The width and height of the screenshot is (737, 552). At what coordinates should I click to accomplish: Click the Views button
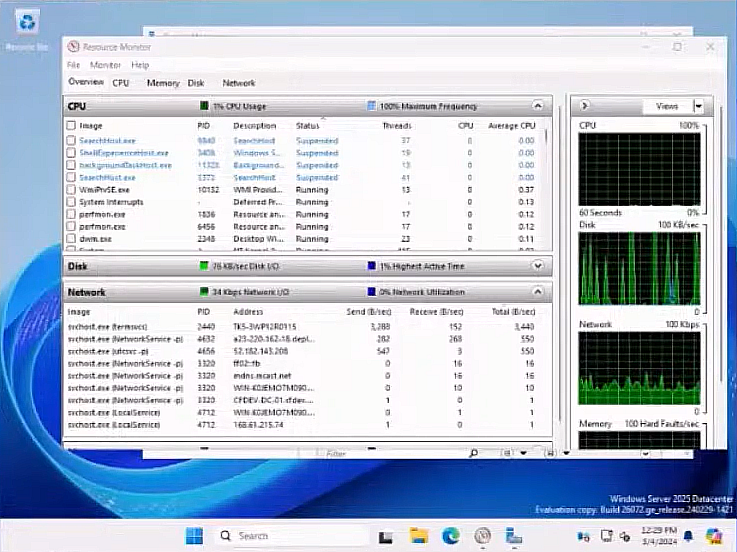666,106
